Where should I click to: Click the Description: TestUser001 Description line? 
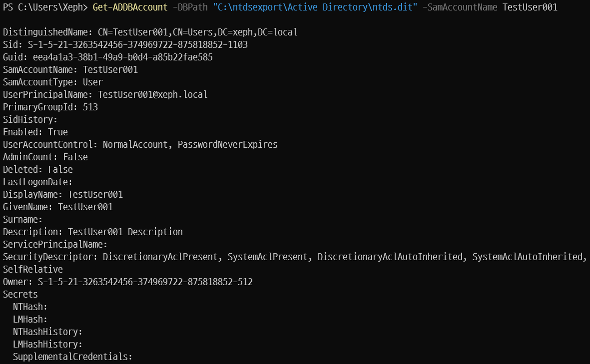(93, 232)
